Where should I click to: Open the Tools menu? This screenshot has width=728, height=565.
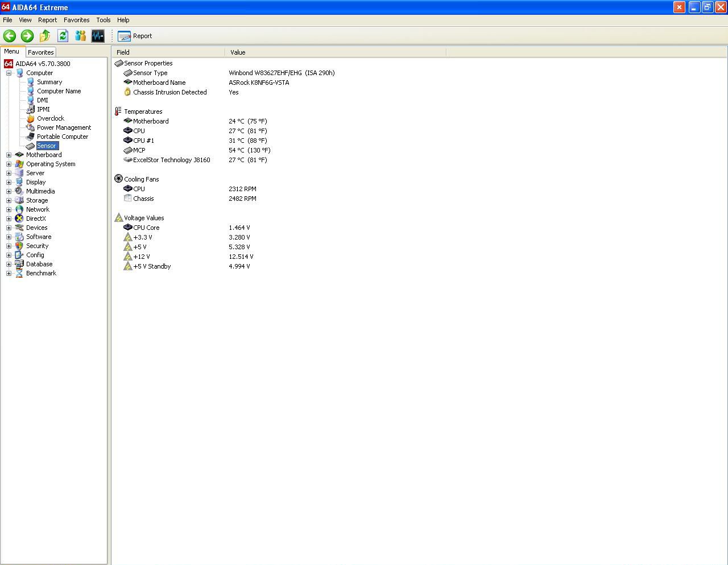tap(103, 20)
